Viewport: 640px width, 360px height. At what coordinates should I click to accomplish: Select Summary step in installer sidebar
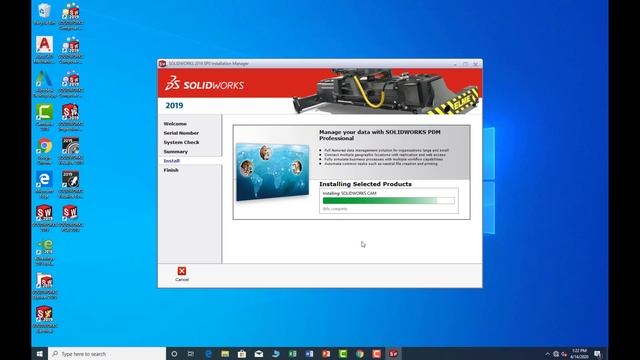(x=176, y=152)
